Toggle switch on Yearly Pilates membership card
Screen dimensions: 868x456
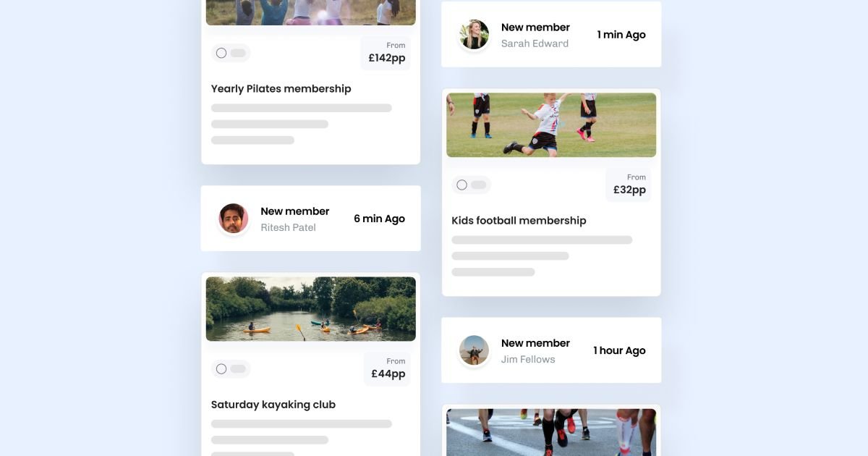(231, 53)
